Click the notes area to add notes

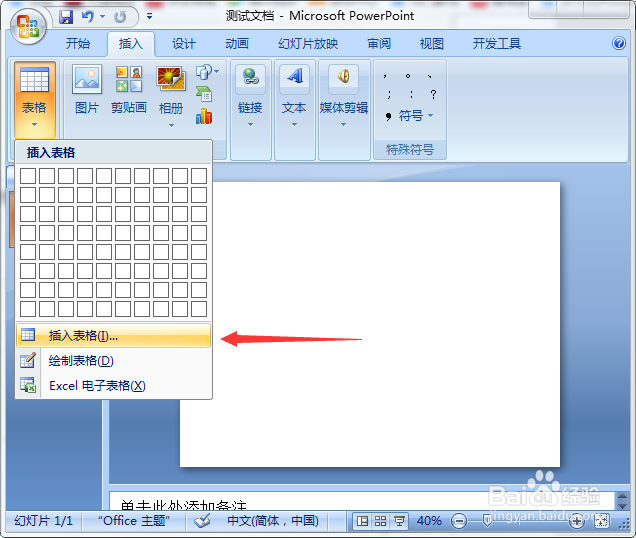pos(362,501)
